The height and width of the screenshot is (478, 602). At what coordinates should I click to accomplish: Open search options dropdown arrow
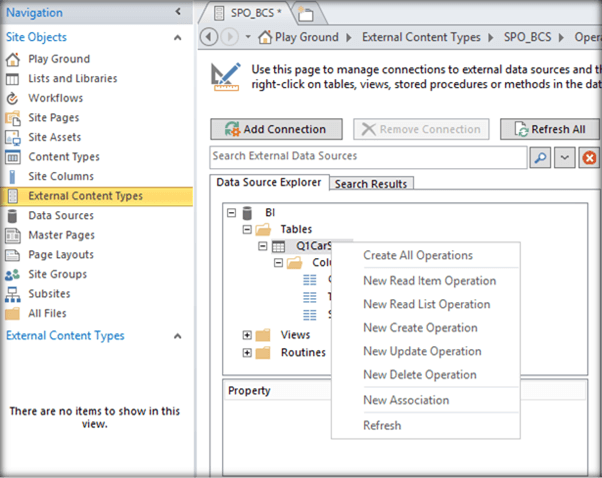(564, 157)
